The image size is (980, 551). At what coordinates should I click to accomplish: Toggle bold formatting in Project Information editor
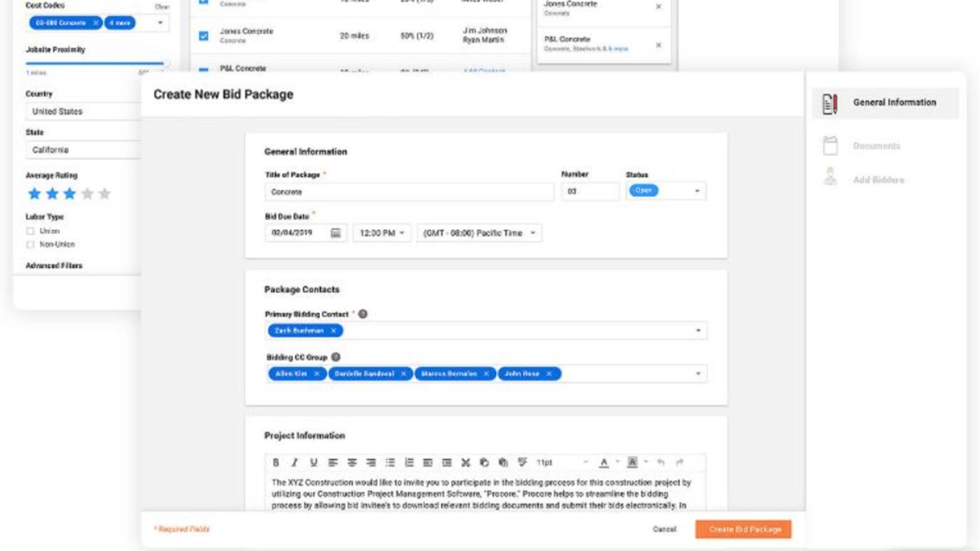pos(276,463)
